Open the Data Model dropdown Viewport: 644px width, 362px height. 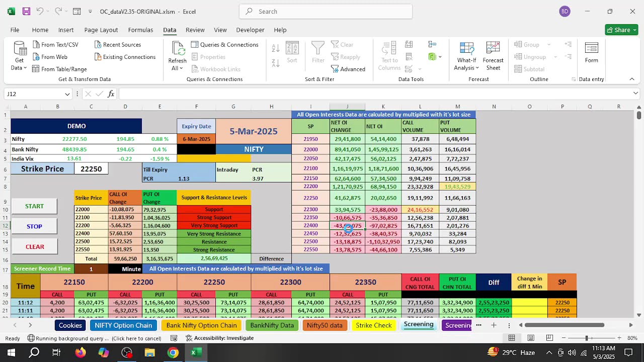pos(439,57)
